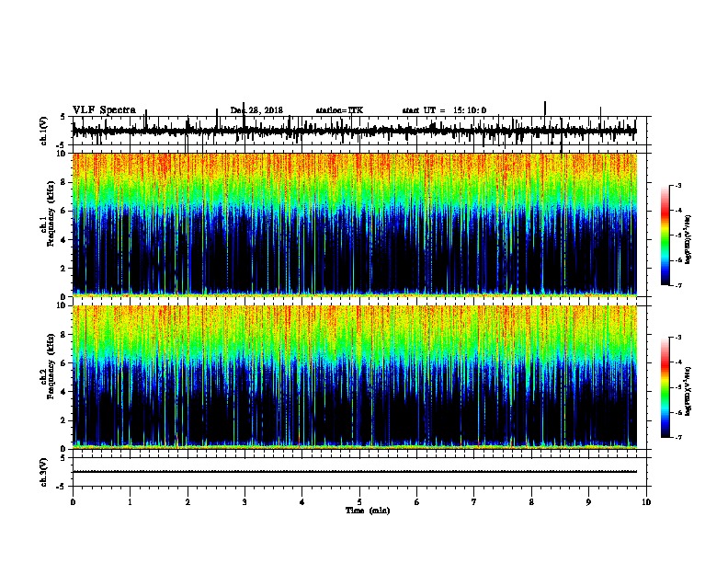The width and height of the screenshot is (728, 563).
Task: Click the ch.1 'Frequency (kHz)' axis label
Action: point(50,213)
